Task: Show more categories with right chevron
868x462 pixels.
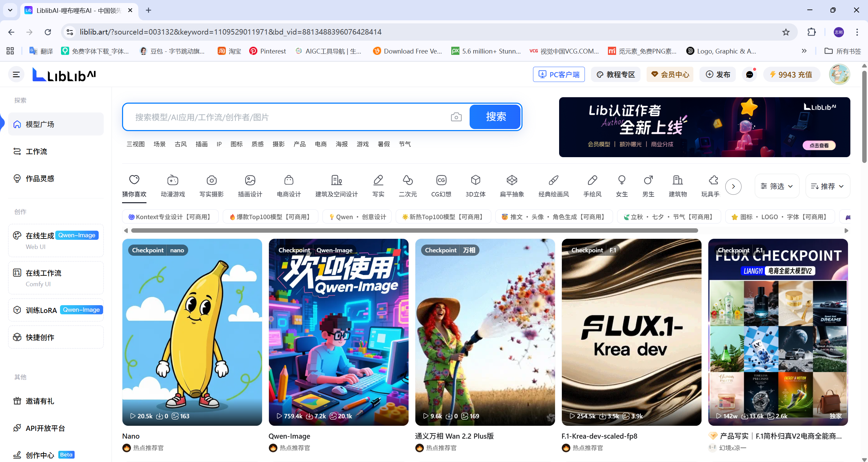Action: (x=733, y=186)
